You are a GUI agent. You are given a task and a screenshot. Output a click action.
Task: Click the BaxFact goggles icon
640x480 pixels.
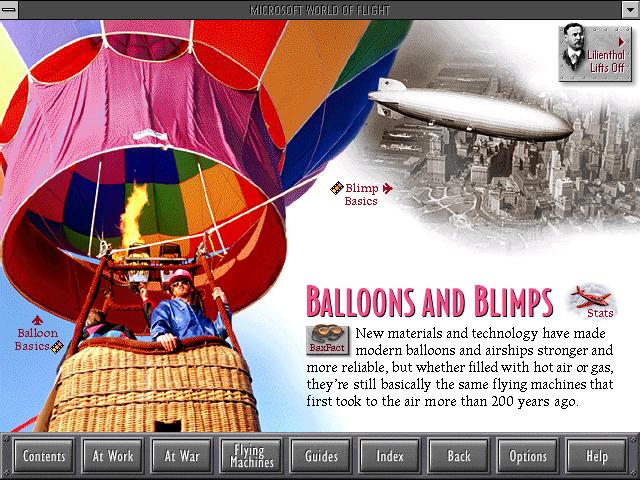[x=328, y=340]
